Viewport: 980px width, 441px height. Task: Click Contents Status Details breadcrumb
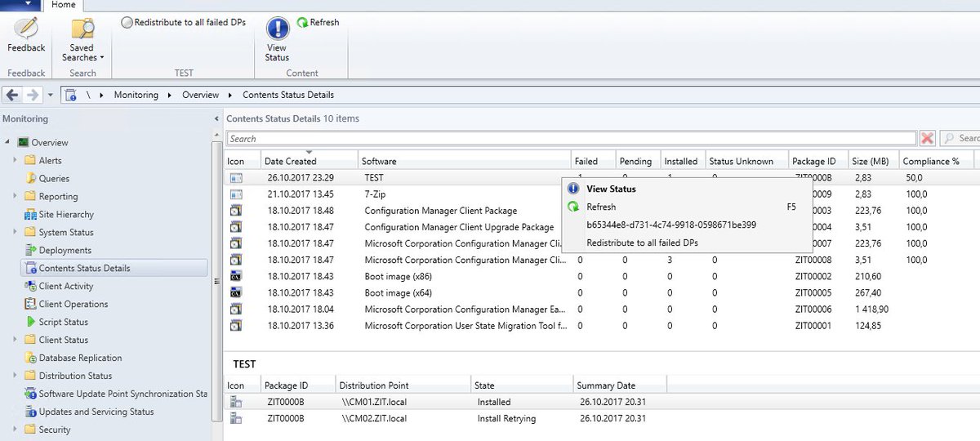pos(288,95)
